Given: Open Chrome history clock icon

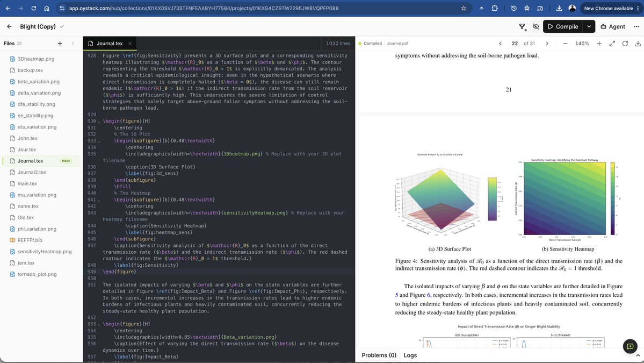Looking at the screenshot, I should click(513, 8).
